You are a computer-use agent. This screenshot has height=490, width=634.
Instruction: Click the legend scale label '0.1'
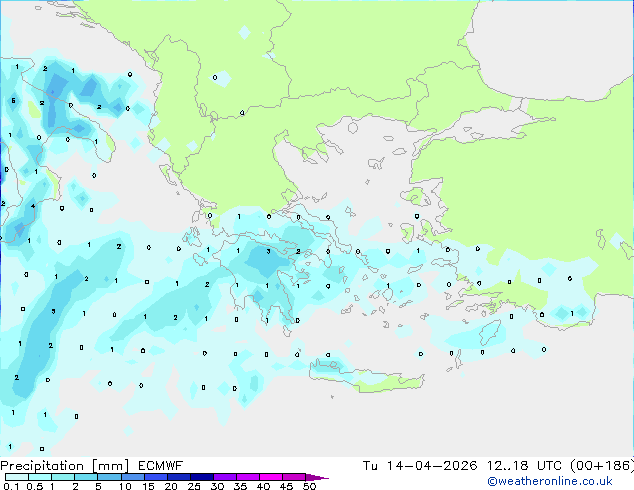click(11, 486)
